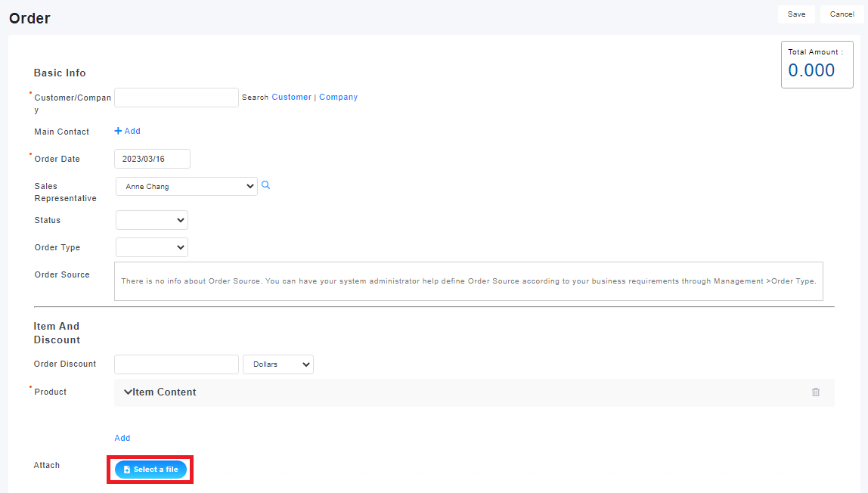Viewport: 868px width, 493px height.
Task: Add a Main Contact
Action: [127, 131]
